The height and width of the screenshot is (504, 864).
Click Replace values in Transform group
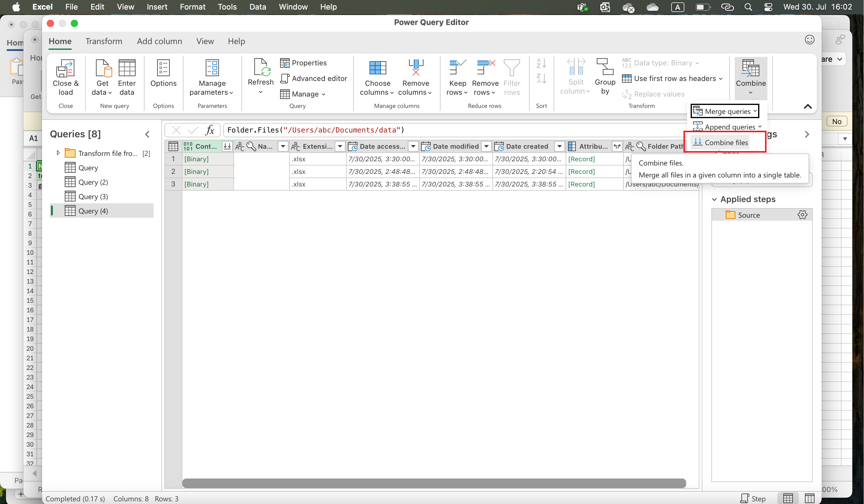tap(653, 94)
